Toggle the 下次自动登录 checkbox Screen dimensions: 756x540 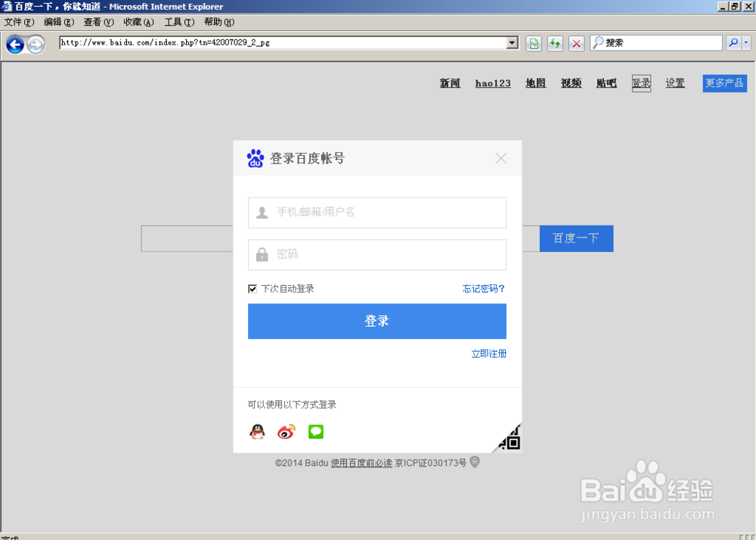253,289
